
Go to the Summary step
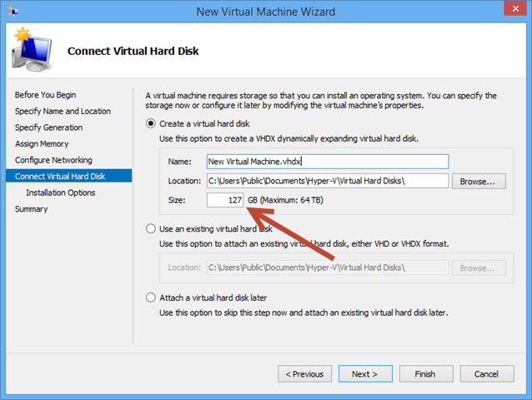tap(31, 209)
